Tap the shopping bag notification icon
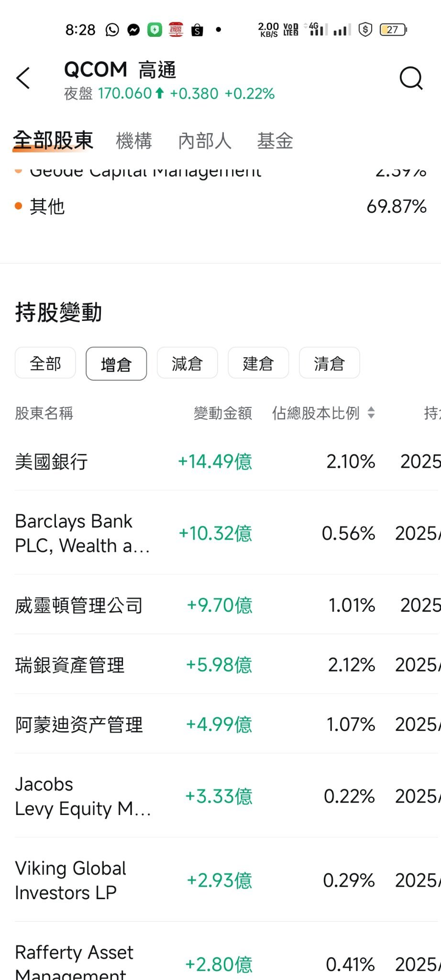Screen dimensions: 441x980 point(197,30)
